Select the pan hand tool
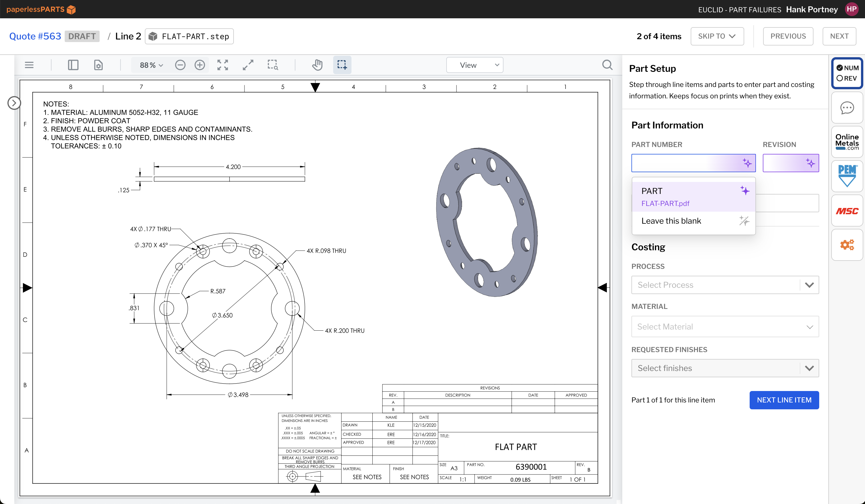 click(317, 65)
